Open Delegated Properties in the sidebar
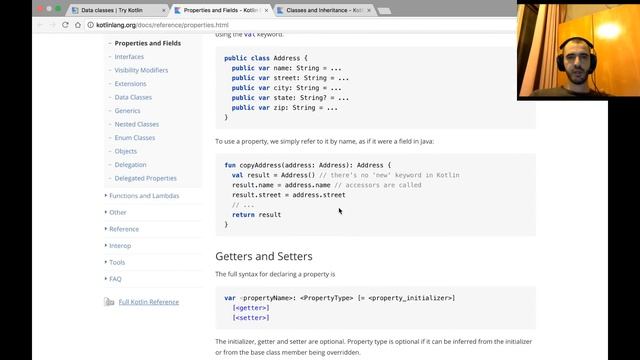640x360 pixels. tap(146, 178)
